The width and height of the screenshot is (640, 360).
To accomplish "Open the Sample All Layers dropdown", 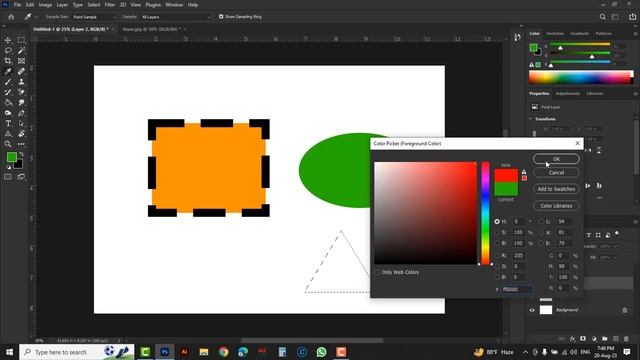I will click(x=176, y=17).
